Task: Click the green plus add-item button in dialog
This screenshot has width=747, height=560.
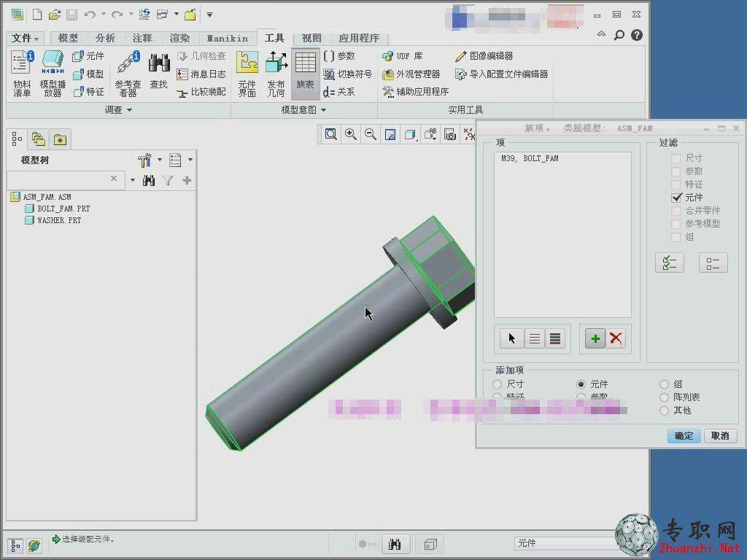Action: [595, 338]
